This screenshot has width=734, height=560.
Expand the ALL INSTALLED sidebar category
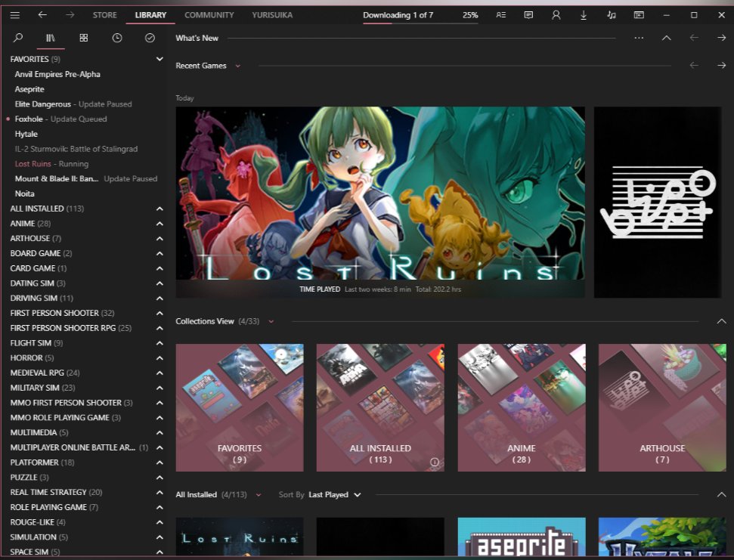(159, 209)
